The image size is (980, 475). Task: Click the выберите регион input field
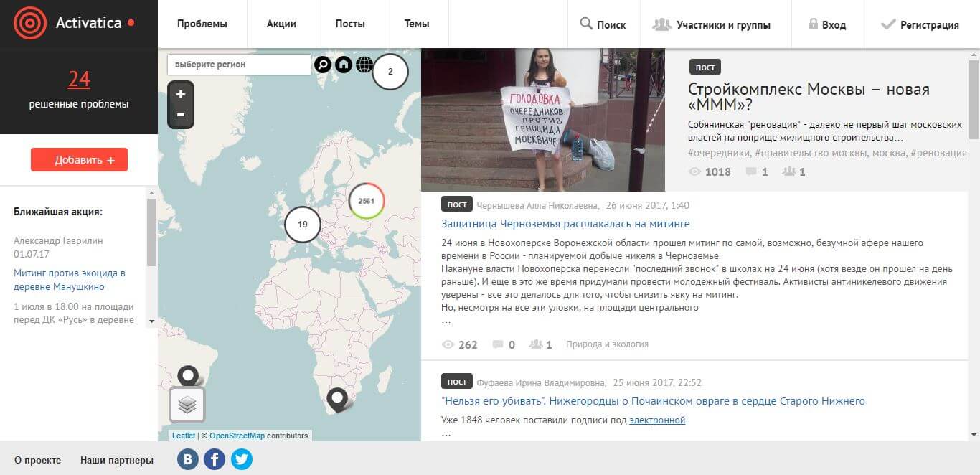point(239,65)
